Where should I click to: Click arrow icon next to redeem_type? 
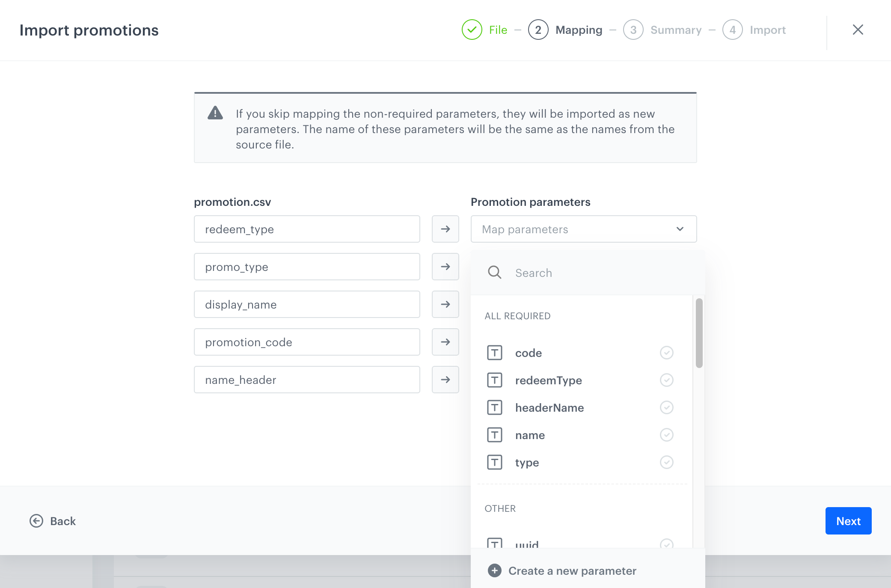[445, 229]
